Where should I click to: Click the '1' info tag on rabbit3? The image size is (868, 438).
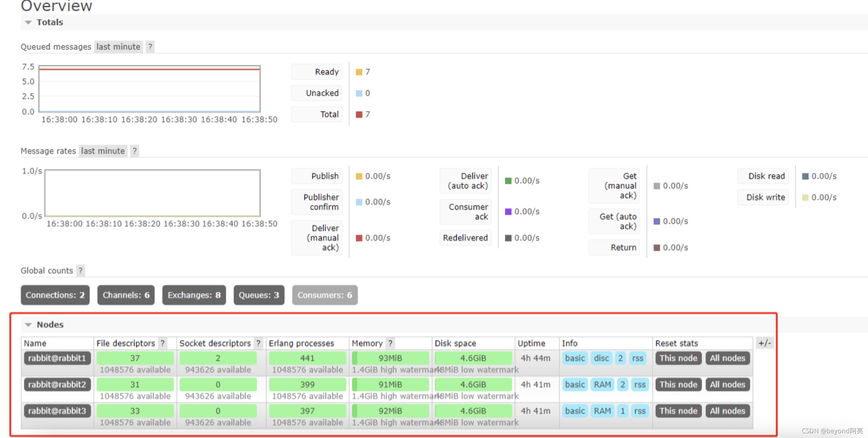tap(622, 411)
